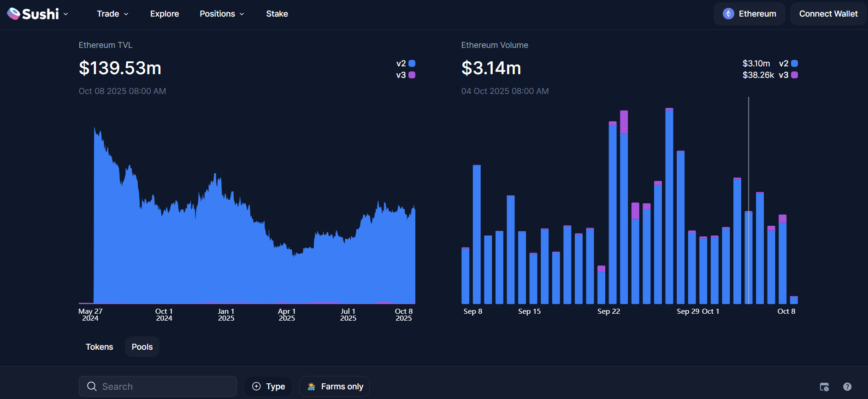Click the Ethereum network icon
The height and width of the screenshot is (399, 868).
pos(728,14)
